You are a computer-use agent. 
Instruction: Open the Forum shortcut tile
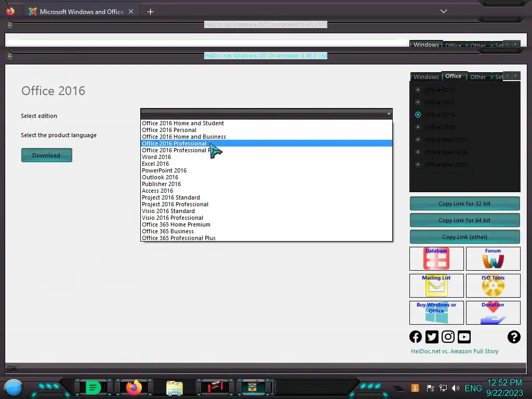493,259
